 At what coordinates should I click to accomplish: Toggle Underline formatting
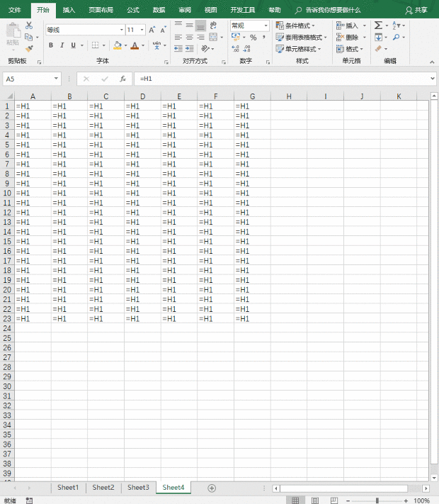tap(73, 45)
